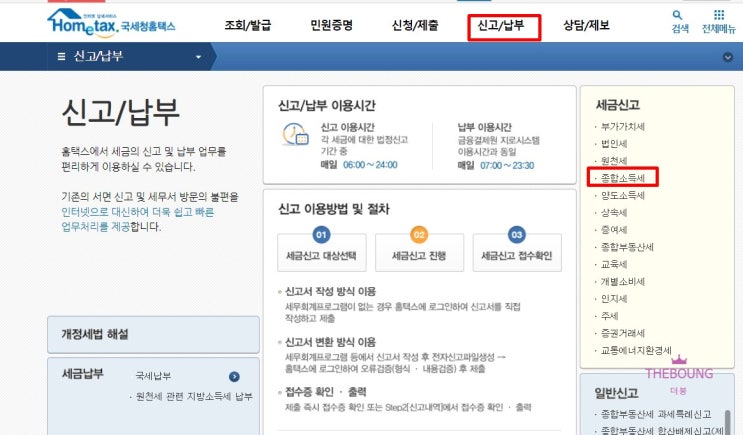Expand the 신고/납부 breadcrumb dropdown arrow
Screen dimensions: 743x435
[199, 57]
